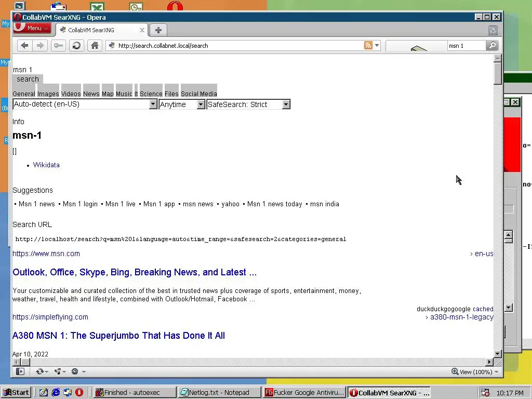532x399 pixels.
Task: Click the Excel desktop icon behind Opera
Action: point(97,6)
